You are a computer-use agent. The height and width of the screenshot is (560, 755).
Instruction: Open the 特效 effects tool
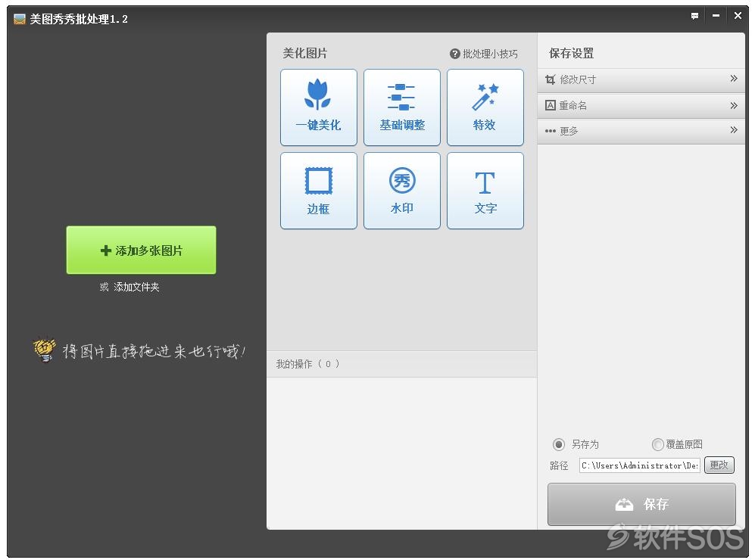pyautogui.click(x=485, y=107)
